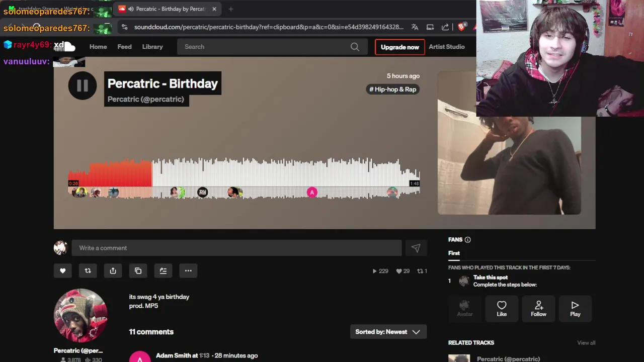Click the Like step in the Fans panel
Viewport: 644px width, 362px height.
[502, 308]
